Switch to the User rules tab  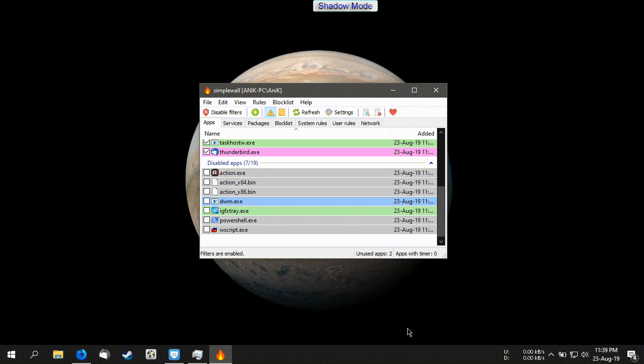[344, 123]
